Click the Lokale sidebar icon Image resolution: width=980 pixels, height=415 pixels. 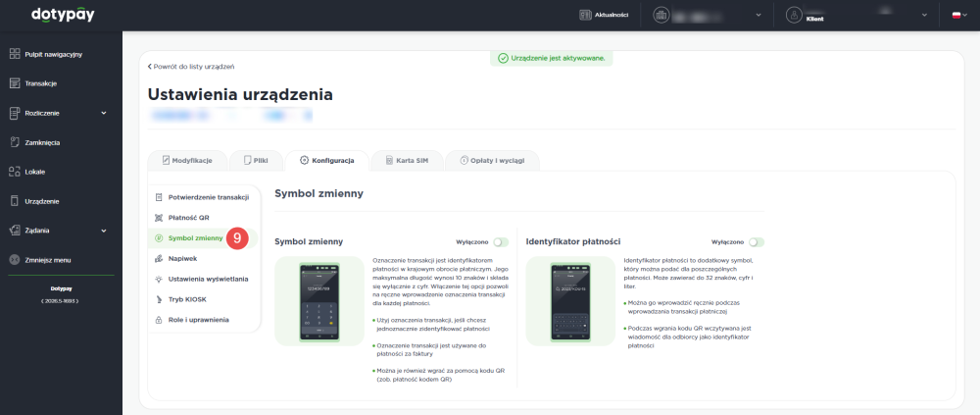pyautogui.click(x=16, y=172)
